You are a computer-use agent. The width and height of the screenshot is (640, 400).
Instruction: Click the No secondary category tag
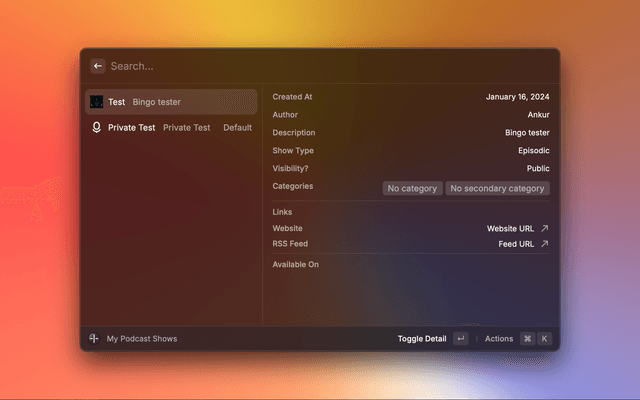point(497,188)
